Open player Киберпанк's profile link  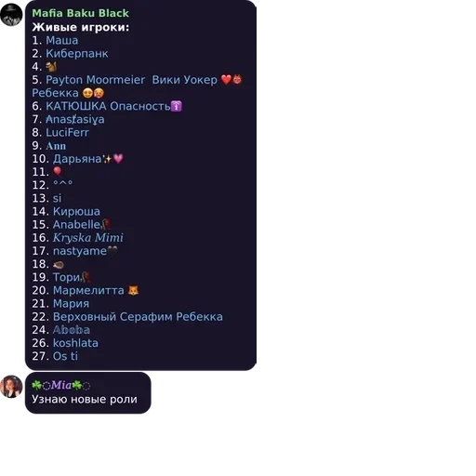click(x=77, y=53)
